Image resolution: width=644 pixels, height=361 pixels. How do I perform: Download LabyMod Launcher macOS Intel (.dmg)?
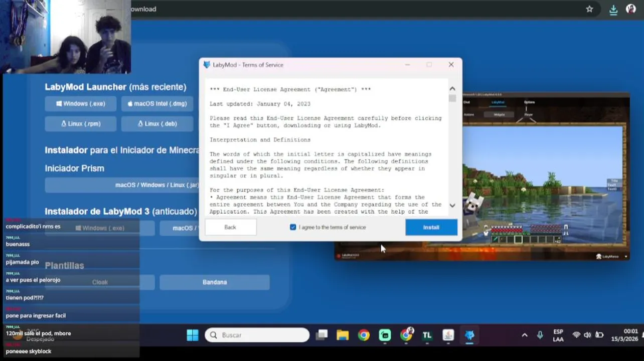point(157,104)
